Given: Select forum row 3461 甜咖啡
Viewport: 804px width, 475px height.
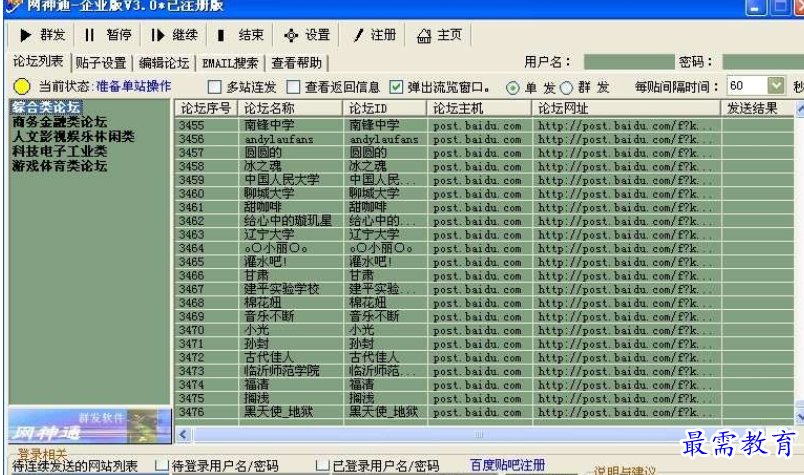Looking at the screenshot, I should [x=484, y=207].
